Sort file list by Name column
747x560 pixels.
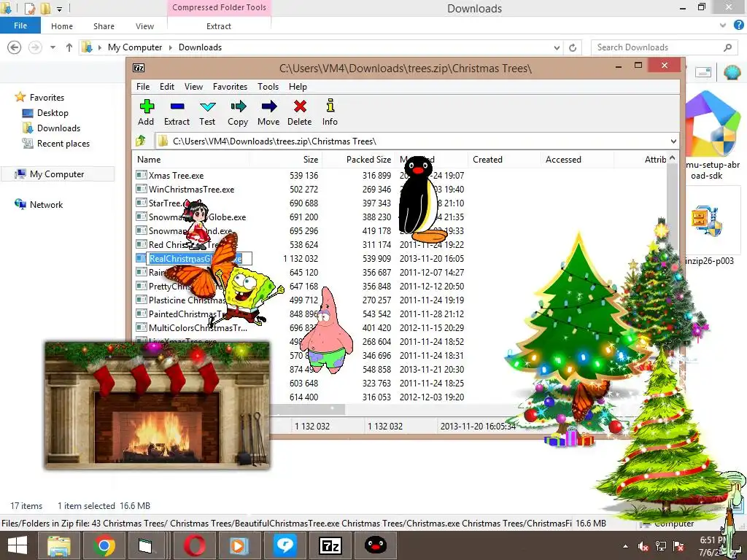pyautogui.click(x=190, y=160)
